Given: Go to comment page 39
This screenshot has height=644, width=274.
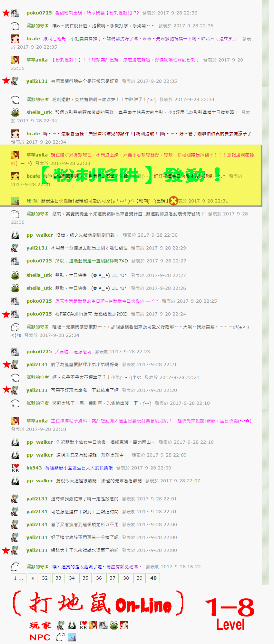Looking at the screenshot, I should coord(140,578).
